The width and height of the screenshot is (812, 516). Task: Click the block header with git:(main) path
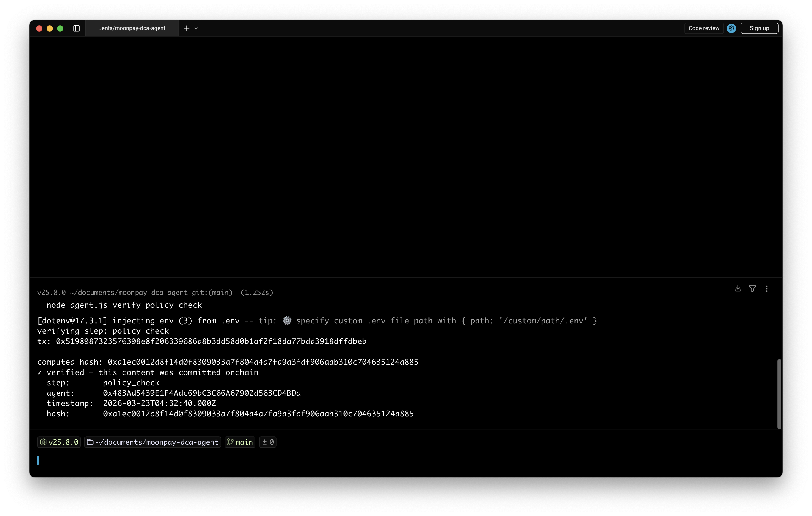coord(155,292)
